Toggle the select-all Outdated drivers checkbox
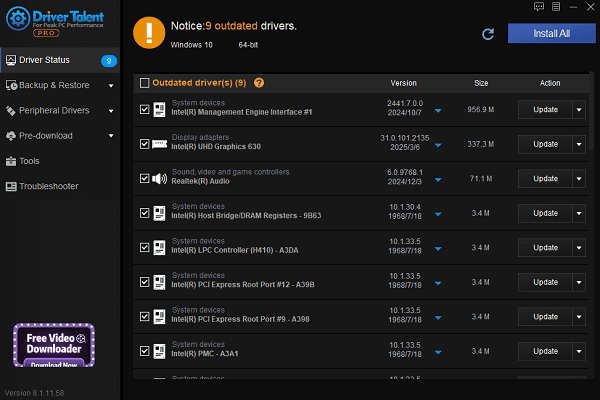The width and height of the screenshot is (600, 400). [144, 83]
